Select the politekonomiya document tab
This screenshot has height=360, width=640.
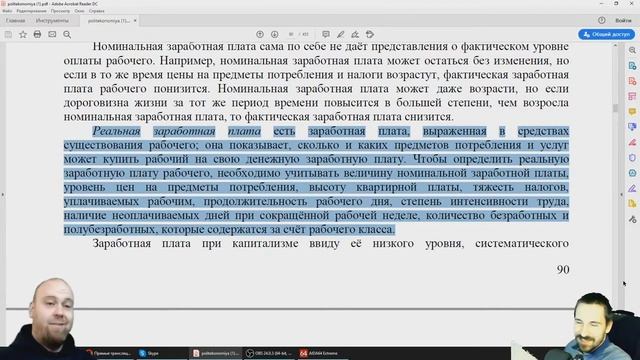coord(109,20)
